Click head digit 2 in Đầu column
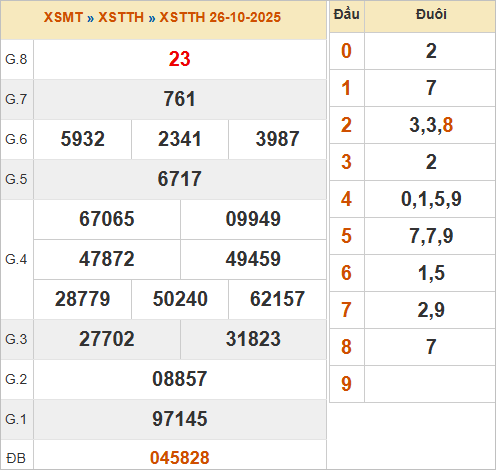The height and width of the screenshot is (470, 496). tap(346, 125)
